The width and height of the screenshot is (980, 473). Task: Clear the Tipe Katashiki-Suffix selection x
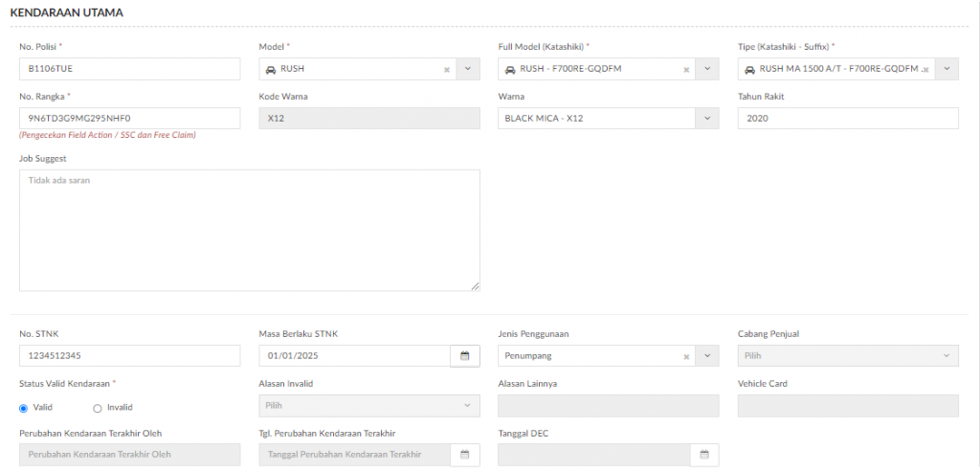tap(925, 70)
